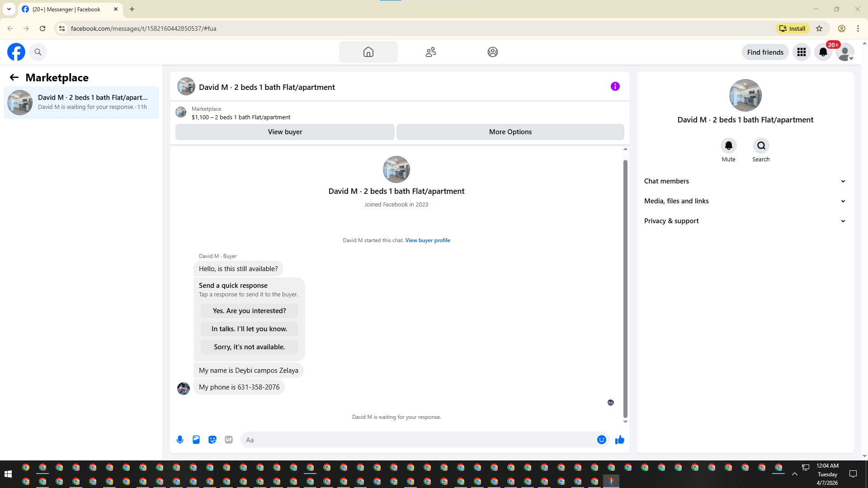Click the View buyer button
This screenshot has height=488, width=868.
point(285,132)
